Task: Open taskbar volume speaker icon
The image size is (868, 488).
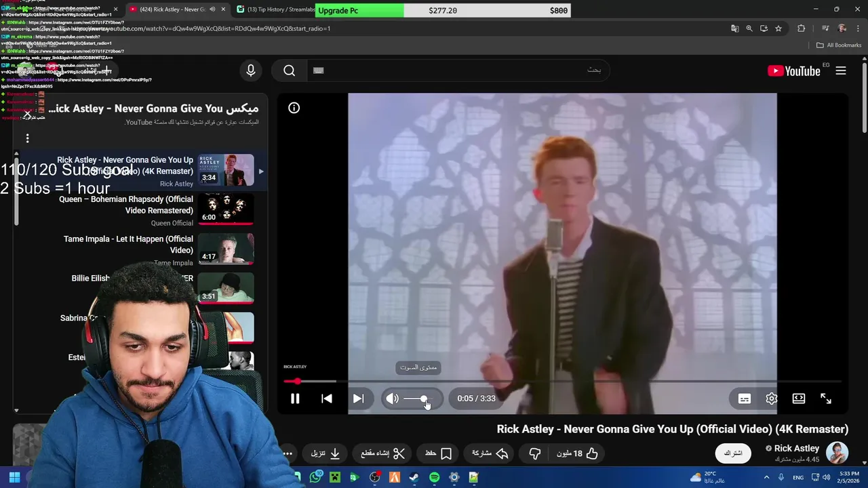Action: point(827,477)
